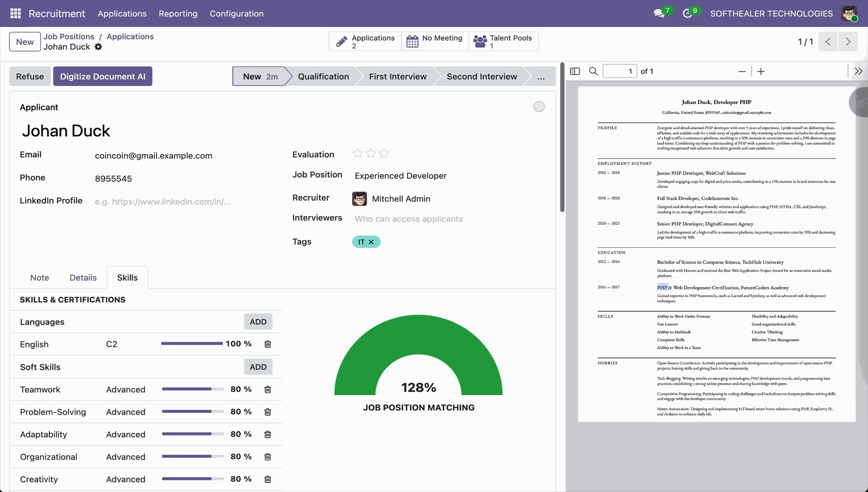Open the activities clock icon

687,14
